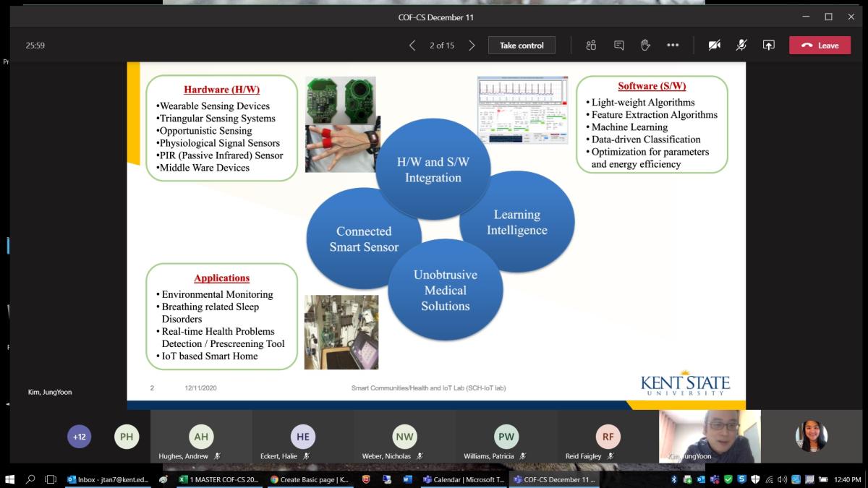Unmute the microphone
The width and height of the screenshot is (868, 488).
[x=741, y=45]
